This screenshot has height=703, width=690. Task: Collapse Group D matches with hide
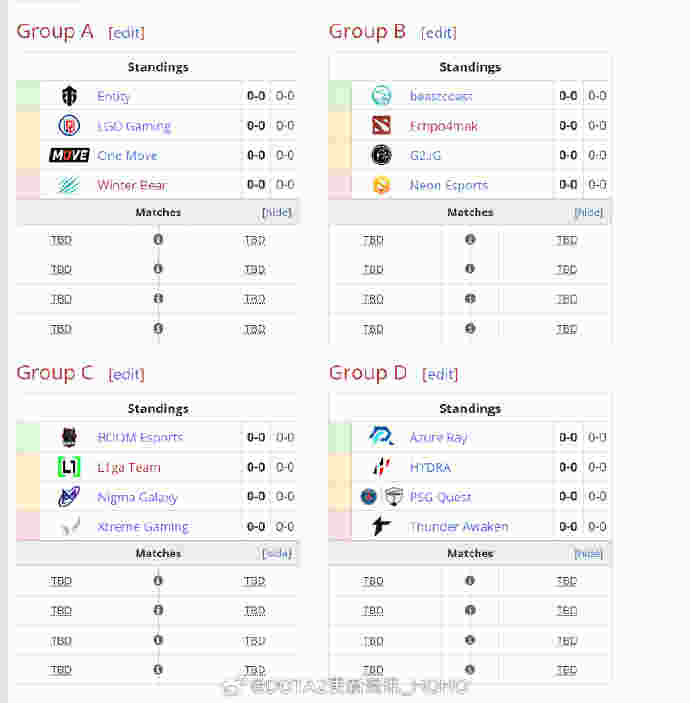click(589, 555)
